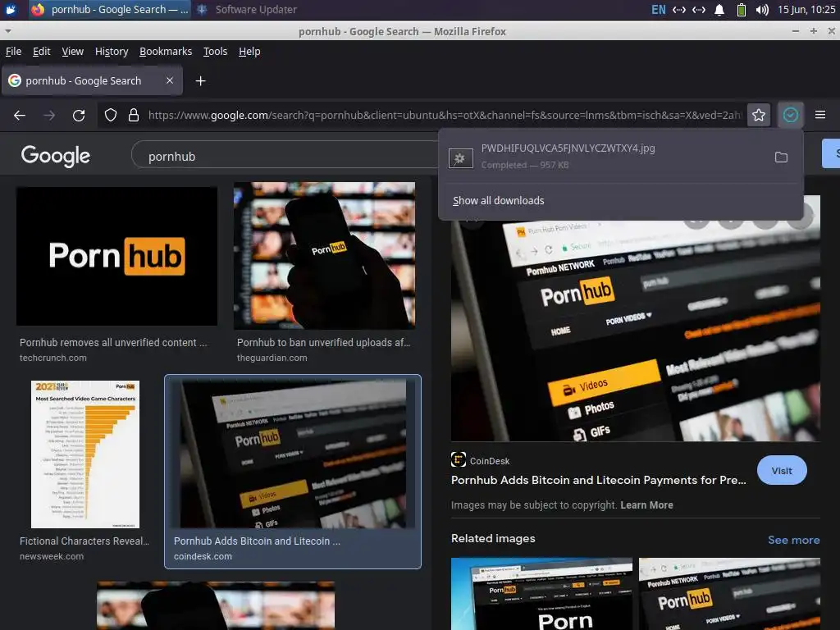
Task: Switch keyboard layout EN indicator
Action: coord(659,10)
